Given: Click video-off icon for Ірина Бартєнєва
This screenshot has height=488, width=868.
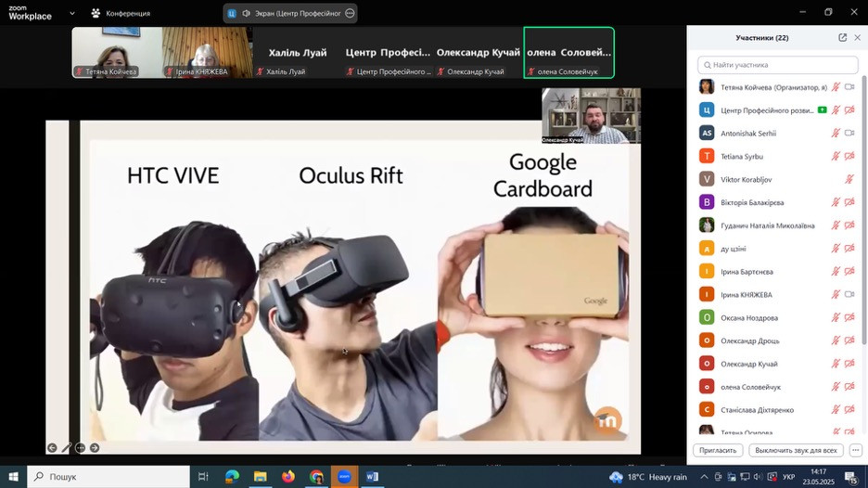Looking at the screenshot, I should pos(849,272).
